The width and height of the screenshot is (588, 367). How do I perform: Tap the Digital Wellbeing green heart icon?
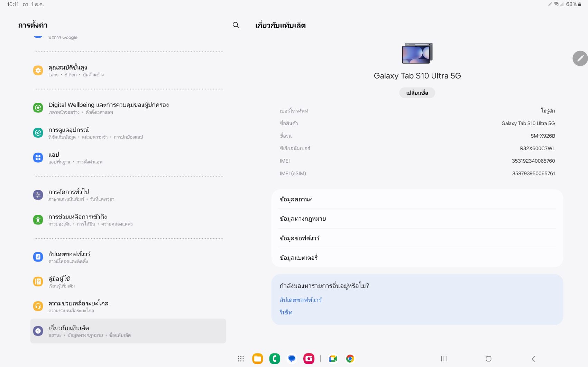click(38, 108)
